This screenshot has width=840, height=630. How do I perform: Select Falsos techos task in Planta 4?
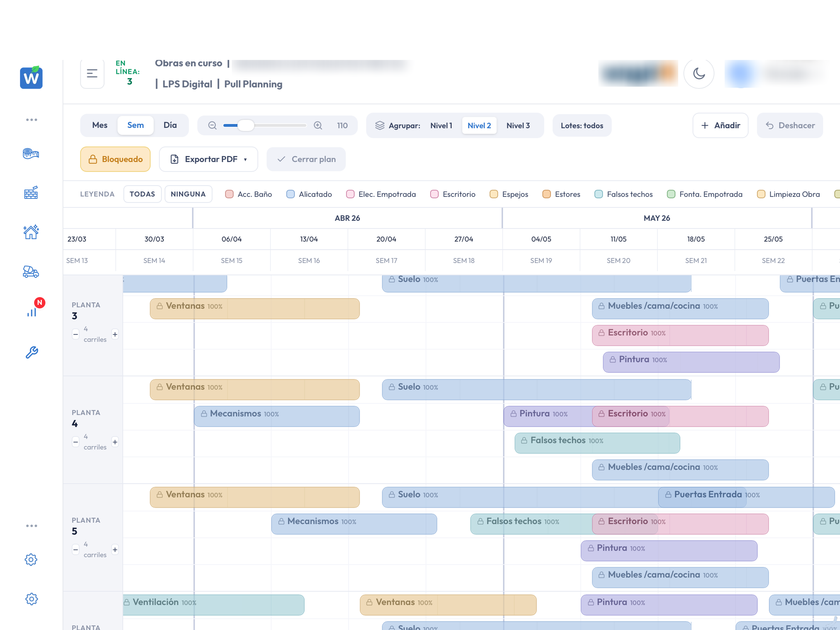[x=597, y=443]
